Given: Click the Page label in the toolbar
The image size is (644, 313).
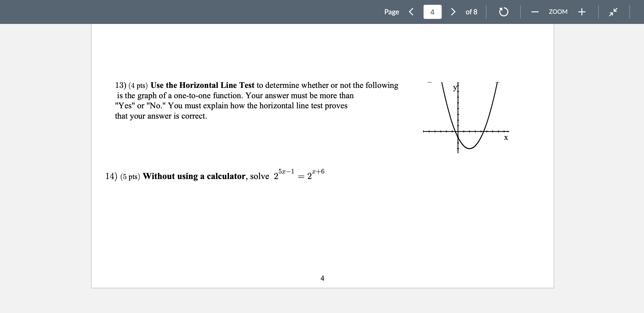Looking at the screenshot, I should pyautogui.click(x=392, y=12).
